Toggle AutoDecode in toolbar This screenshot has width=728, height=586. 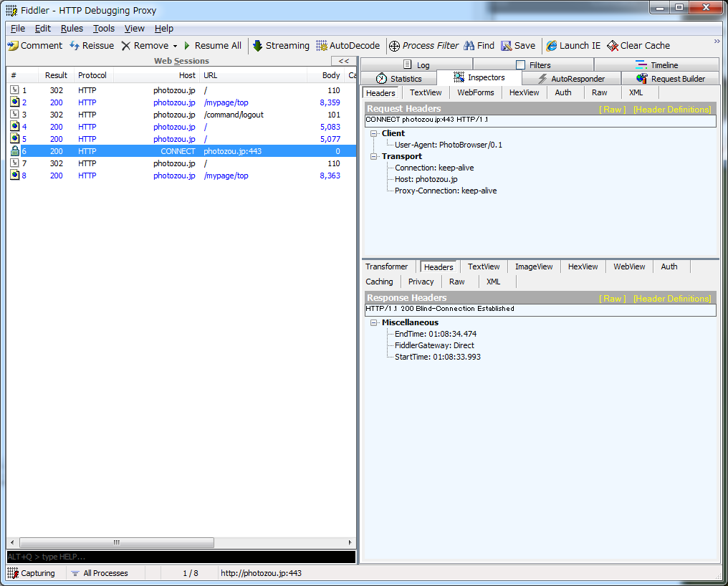click(348, 46)
